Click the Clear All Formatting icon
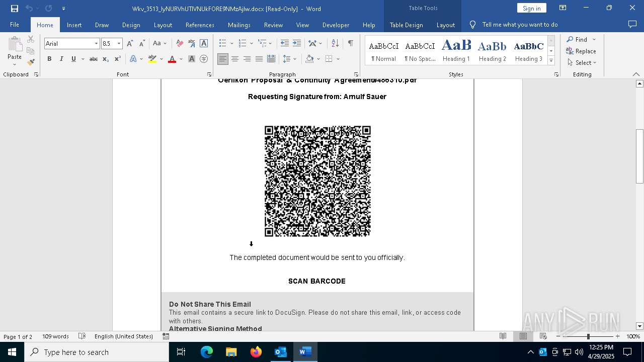644x362 pixels. click(180, 44)
